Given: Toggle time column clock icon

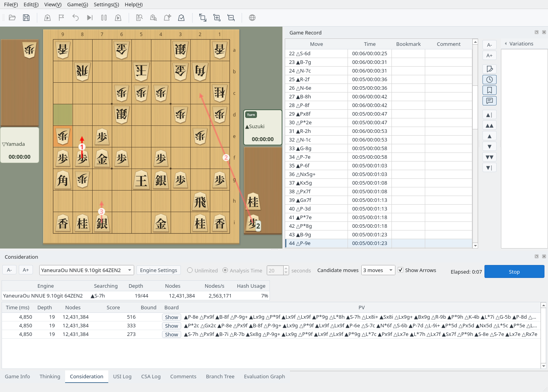Looking at the screenshot, I should point(490,80).
